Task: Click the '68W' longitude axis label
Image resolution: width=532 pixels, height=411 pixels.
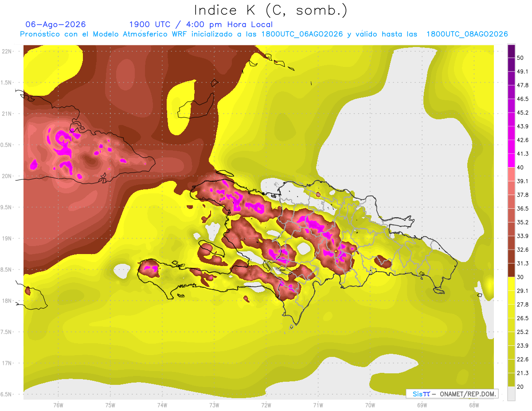Action: point(474,405)
